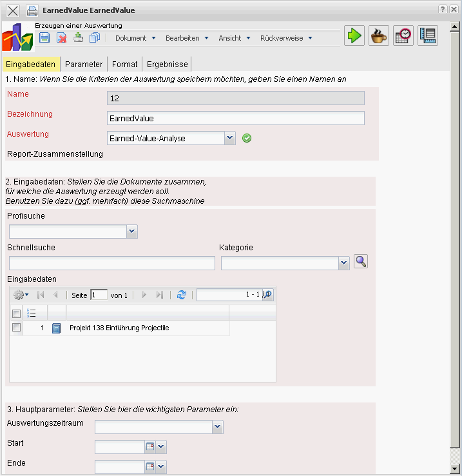
Task: Click the Projekt 138 Einführung Projectile entry
Action: pos(119,328)
